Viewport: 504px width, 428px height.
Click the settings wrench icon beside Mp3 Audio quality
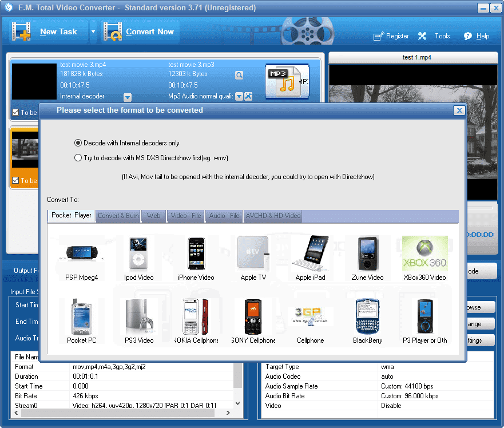coord(248,96)
